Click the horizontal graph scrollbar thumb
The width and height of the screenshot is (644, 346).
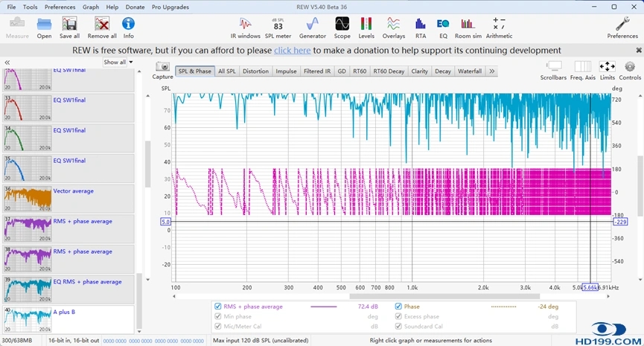tap(444, 296)
